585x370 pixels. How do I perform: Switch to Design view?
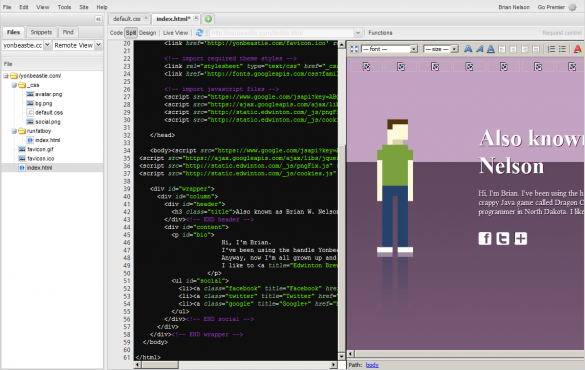(147, 33)
